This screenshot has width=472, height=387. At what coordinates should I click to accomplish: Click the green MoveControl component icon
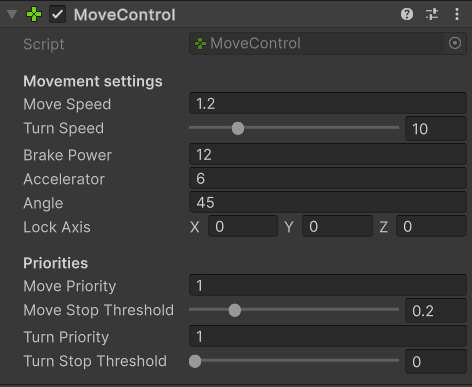[x=34, y=14]
